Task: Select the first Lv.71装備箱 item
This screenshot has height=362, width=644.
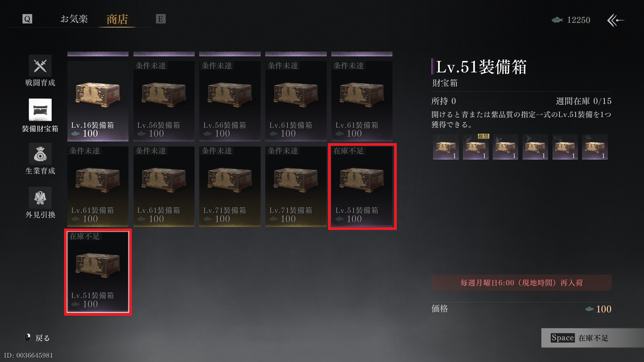Action: (x=230, y=186)
